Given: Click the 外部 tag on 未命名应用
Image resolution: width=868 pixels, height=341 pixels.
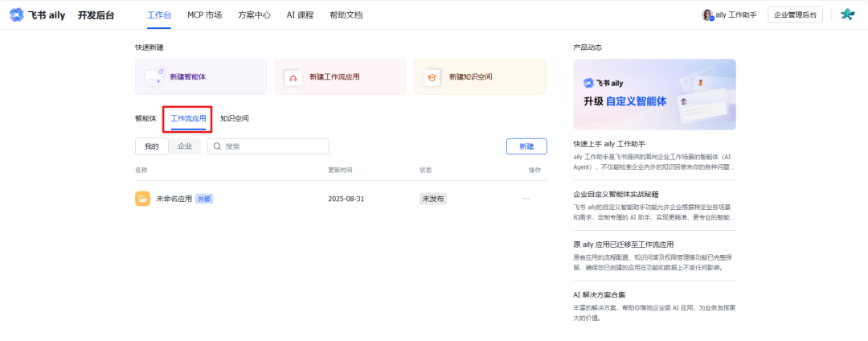Looking at the screenshot, I should [204, 199].
